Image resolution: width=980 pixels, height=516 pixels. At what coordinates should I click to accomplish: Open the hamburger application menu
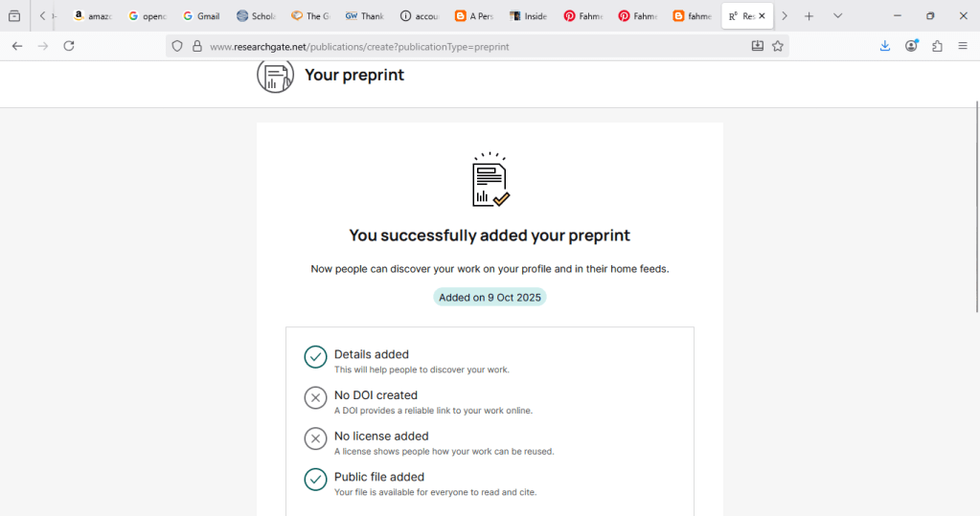(963, 46)
